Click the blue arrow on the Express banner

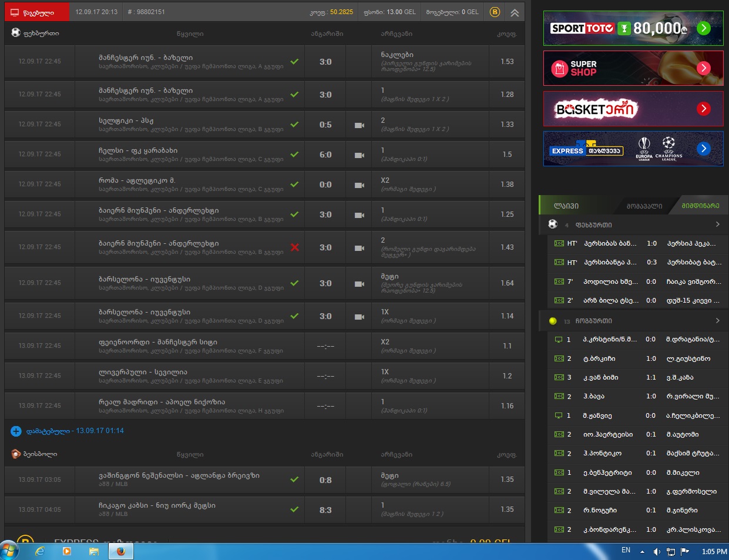(704, 149)
